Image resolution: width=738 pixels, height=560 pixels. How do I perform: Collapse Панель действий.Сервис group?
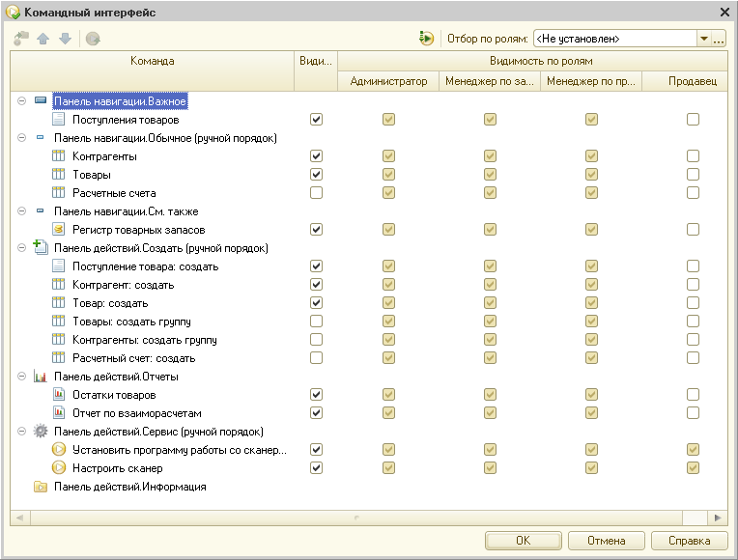coord(21,431)
